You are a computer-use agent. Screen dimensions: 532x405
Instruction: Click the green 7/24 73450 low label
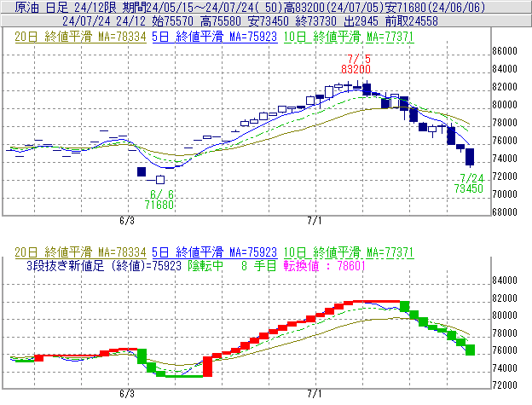point(469,183)
